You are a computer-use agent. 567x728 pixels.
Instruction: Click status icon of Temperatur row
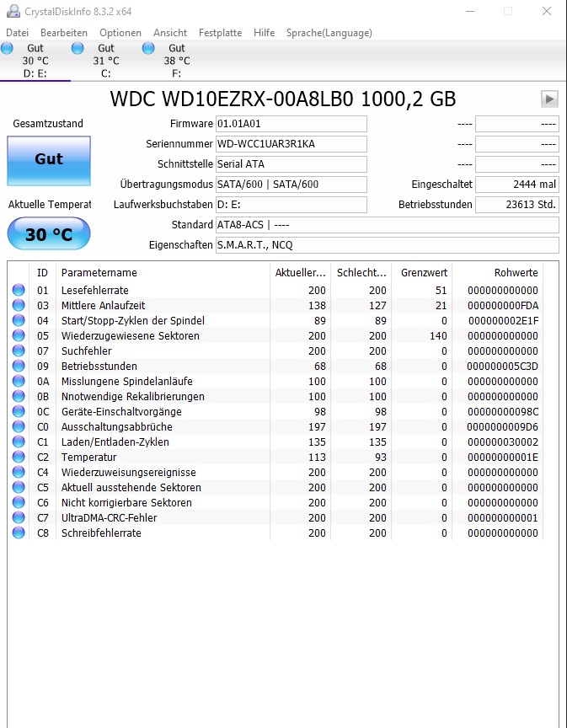(x=19, y=457)
